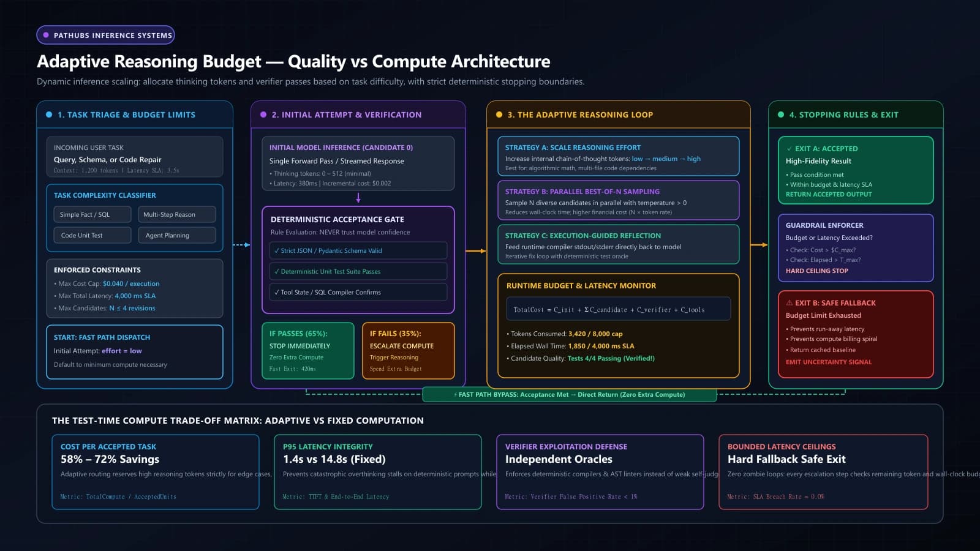
Task: Open the P95 Latency Integrity card
Action: pos(378,471)
